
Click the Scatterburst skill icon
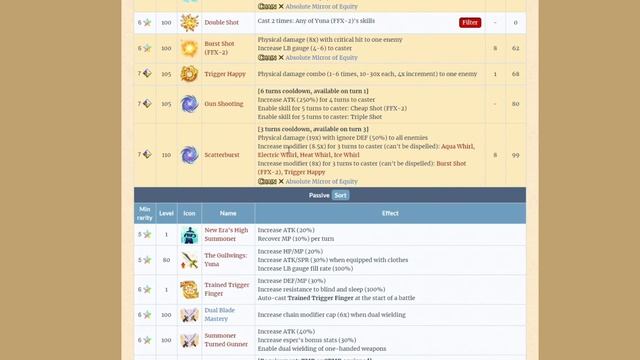pos(189,155)
